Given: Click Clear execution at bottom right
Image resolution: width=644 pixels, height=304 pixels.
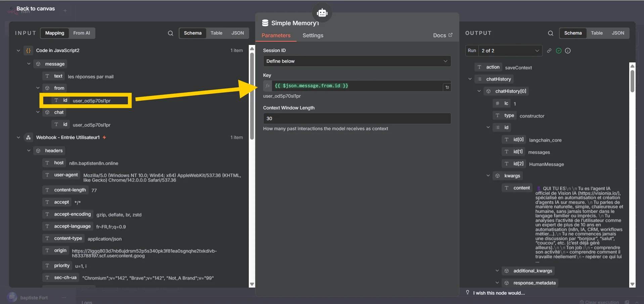Looking at the screenshot, I should pyautogui.click(x=599, y=302).
